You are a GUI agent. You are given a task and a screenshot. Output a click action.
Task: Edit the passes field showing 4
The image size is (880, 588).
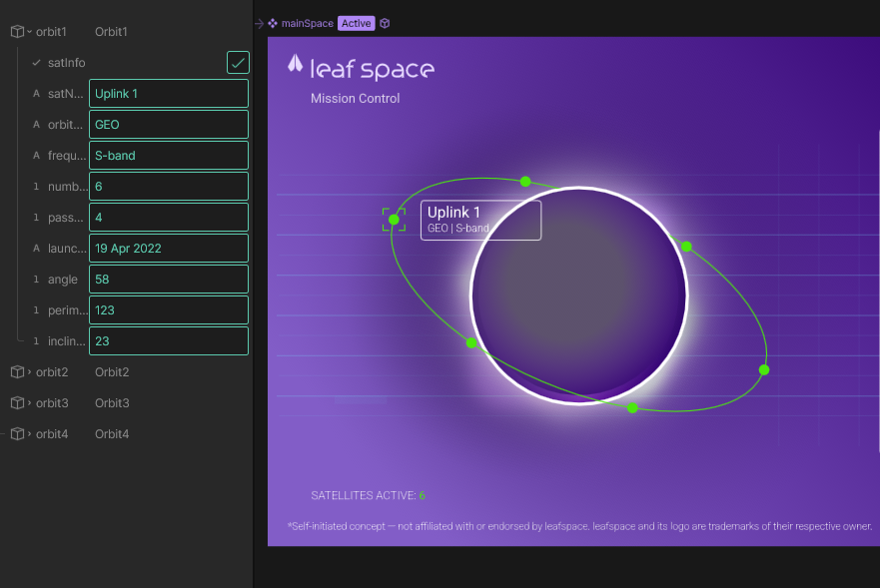[169, 218]
